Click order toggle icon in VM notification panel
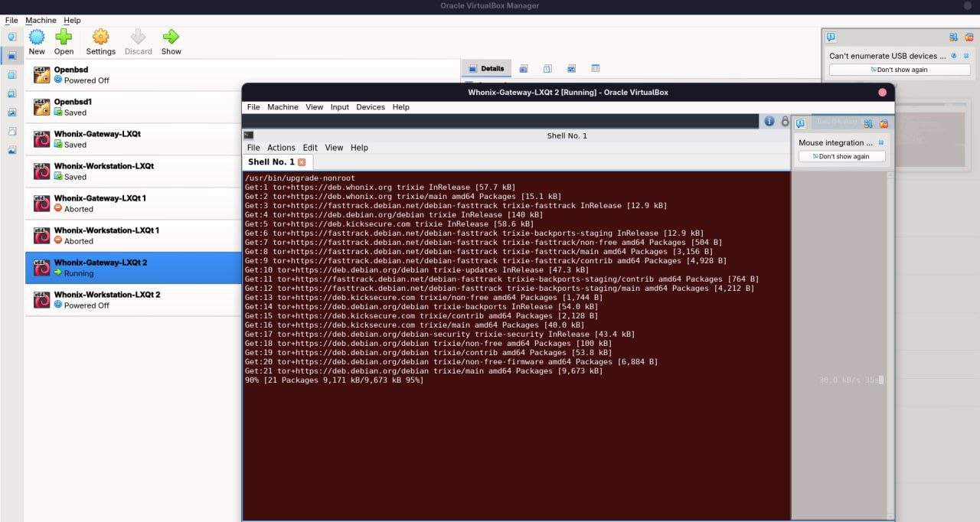 [x=868, y=123]
